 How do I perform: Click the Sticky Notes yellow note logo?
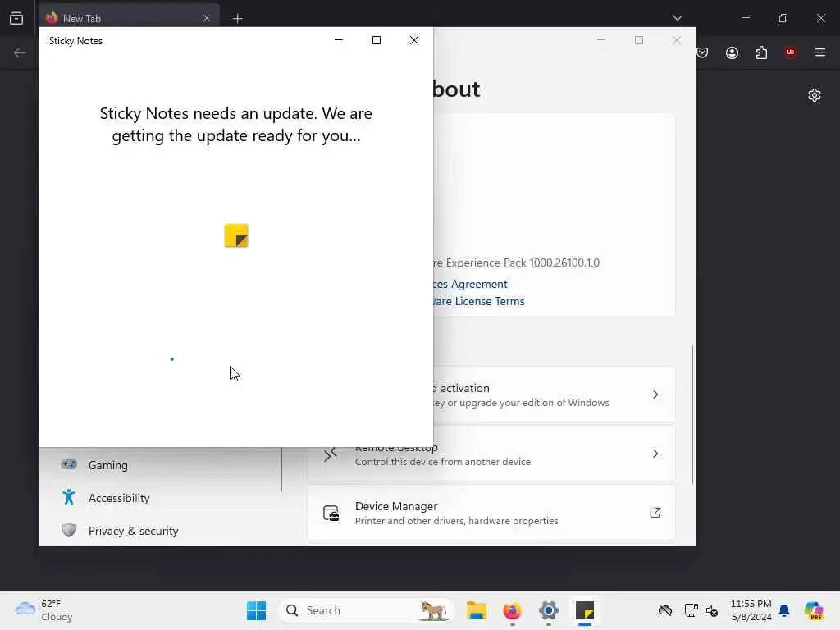pos(236,235)
